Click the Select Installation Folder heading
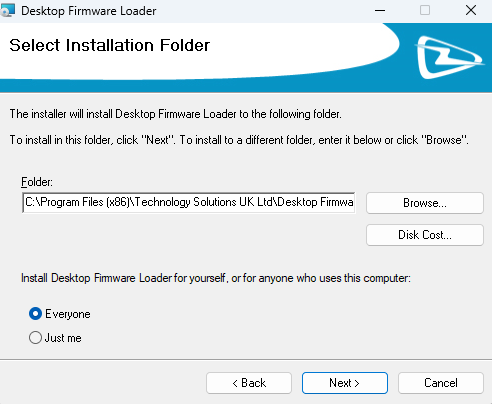492x404 pixels. (110, 45)
